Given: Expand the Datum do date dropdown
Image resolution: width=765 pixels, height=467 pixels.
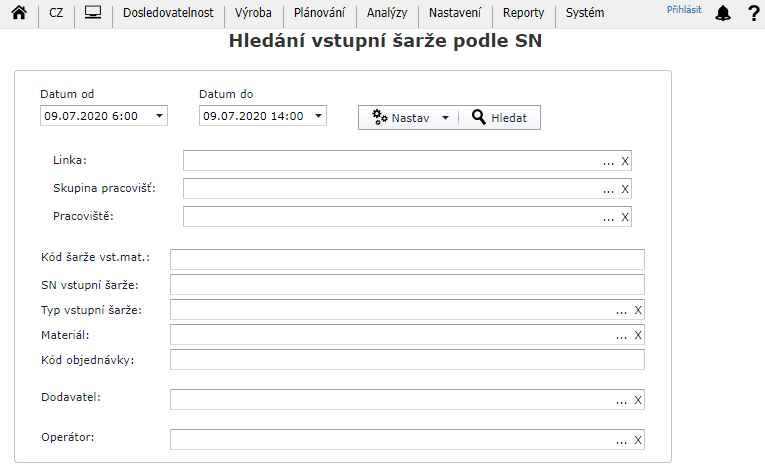Looking at the screenshot, I should tap(318, 116).
